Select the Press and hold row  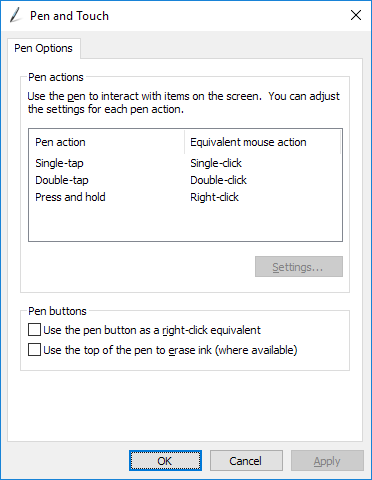pyautogui.click(x=185, y=197)
